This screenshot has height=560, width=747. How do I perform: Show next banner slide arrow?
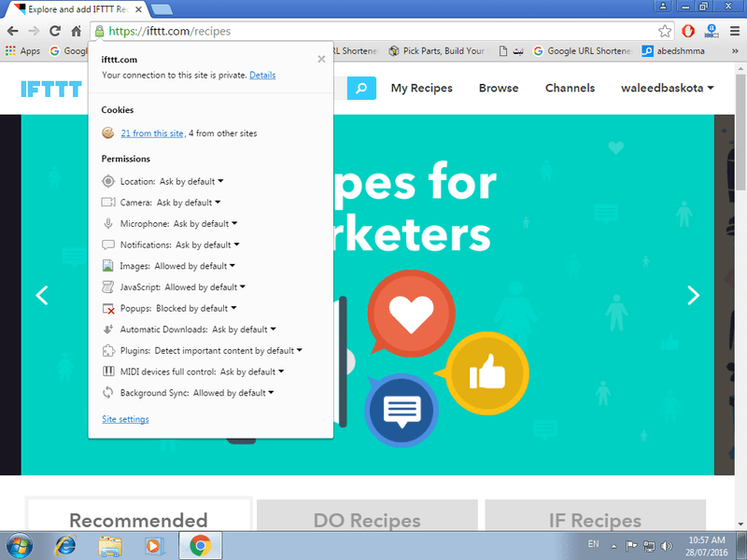[x=693, y=295]
